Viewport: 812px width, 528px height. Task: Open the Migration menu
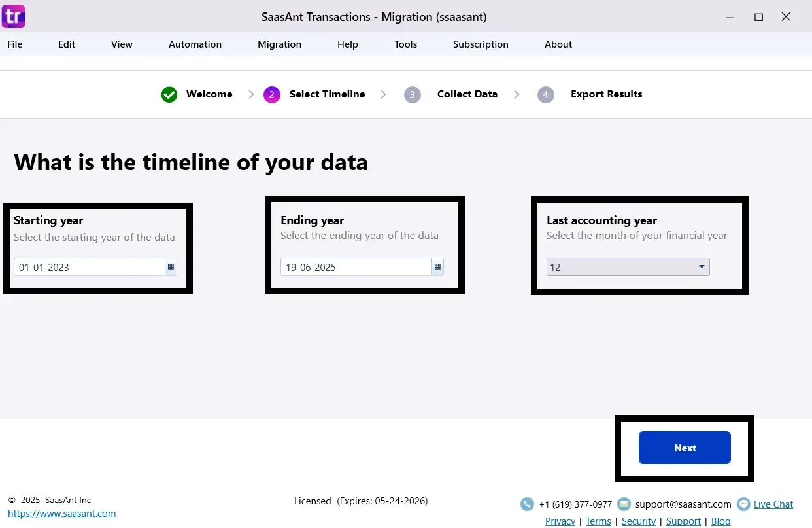point(279,44)
